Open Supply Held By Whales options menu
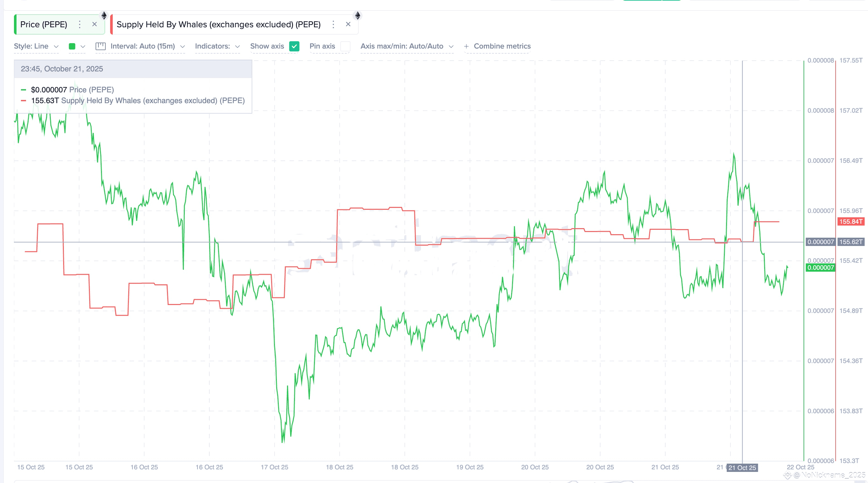This screenshot has height=483, width=868. click(333, 24)
